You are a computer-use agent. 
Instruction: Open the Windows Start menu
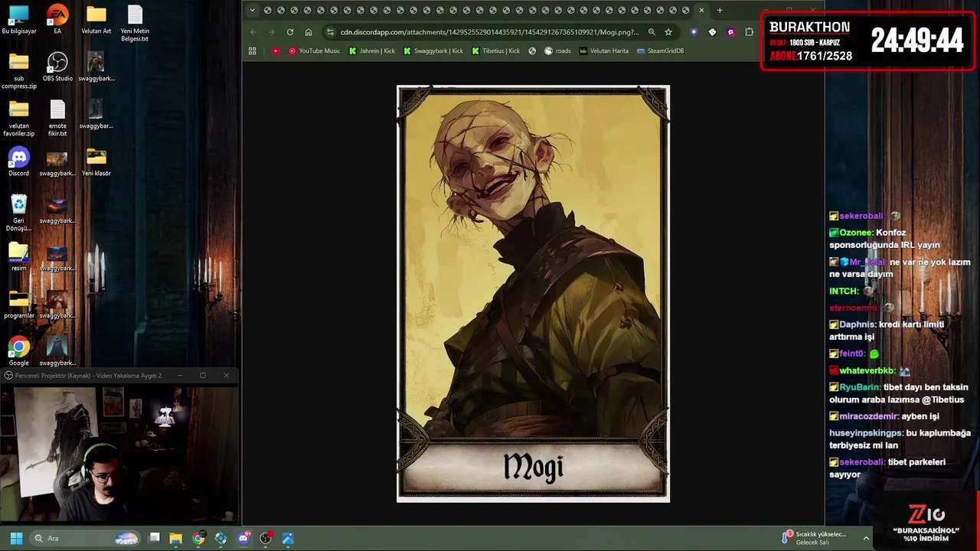pos(16,538)
